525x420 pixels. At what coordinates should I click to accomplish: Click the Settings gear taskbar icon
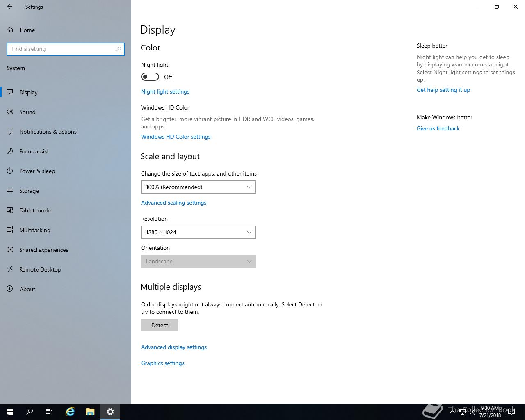[x=110, y=412]
